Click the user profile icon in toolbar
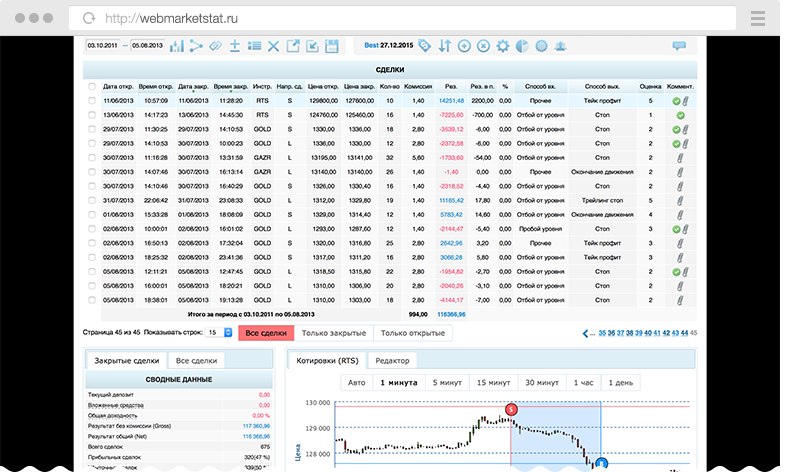The height and width of the screenshot is (472, 800). [561, 46]
